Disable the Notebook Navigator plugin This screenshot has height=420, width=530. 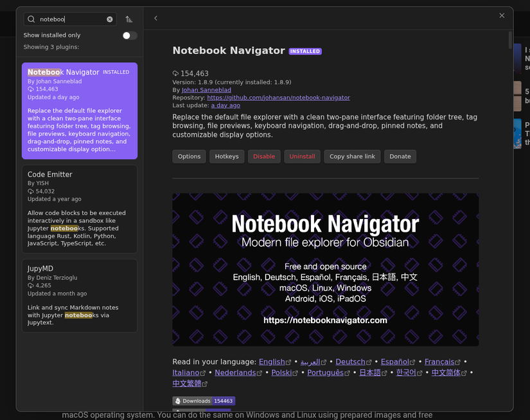(x=264, y=156)
